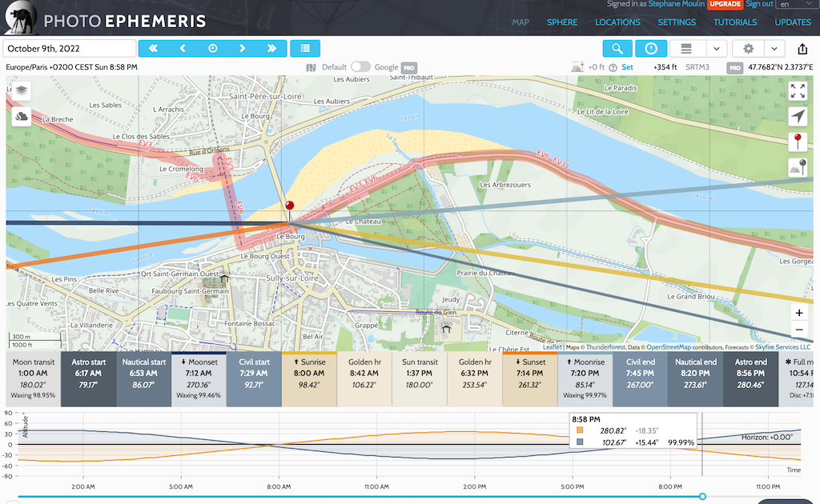The width and height of the screenshot is (820, 504).
Task: Open Stephane Moulin account link
Action: (x=676, y=4)
